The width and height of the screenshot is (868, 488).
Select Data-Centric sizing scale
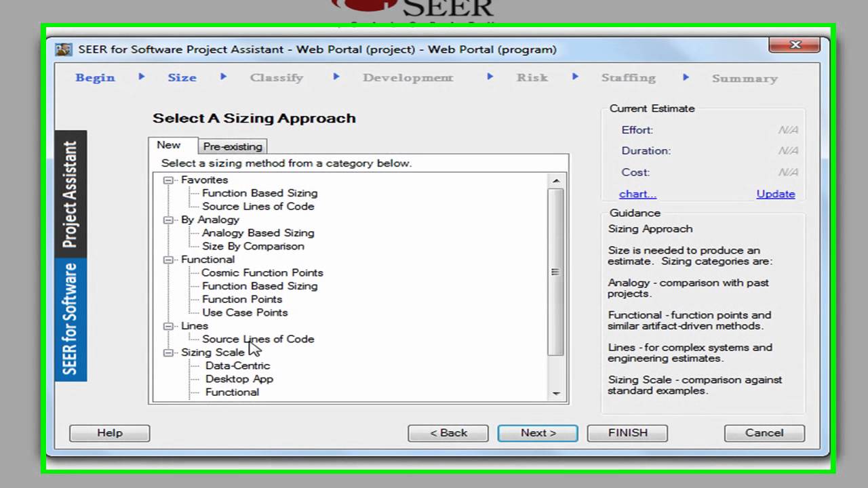237,365
